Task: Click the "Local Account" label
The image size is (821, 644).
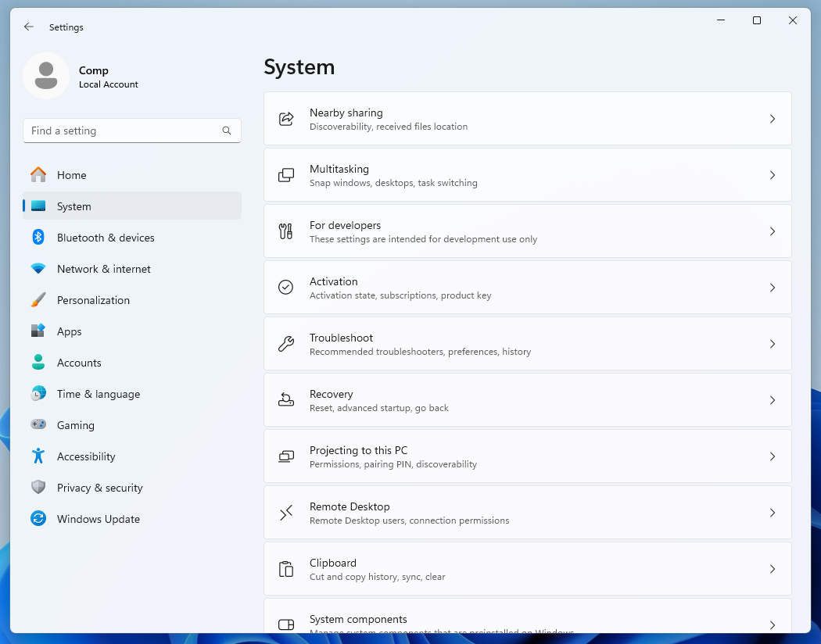Action: point(109,84)
